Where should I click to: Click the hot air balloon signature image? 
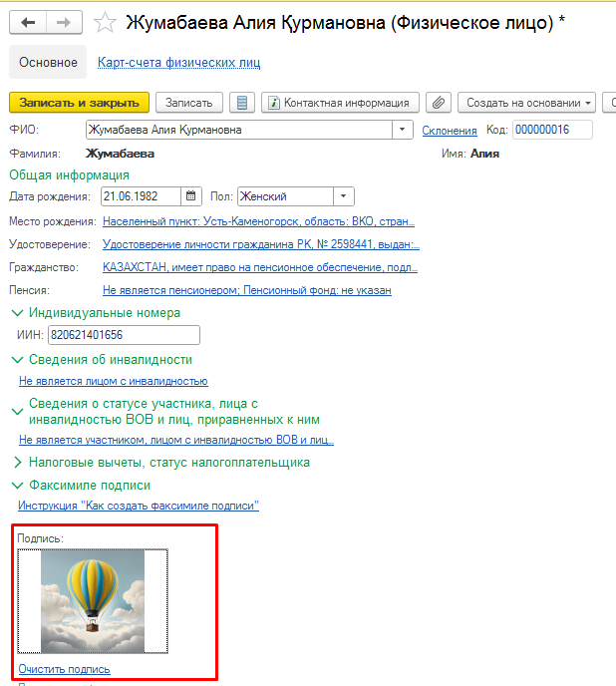(93, 600)
